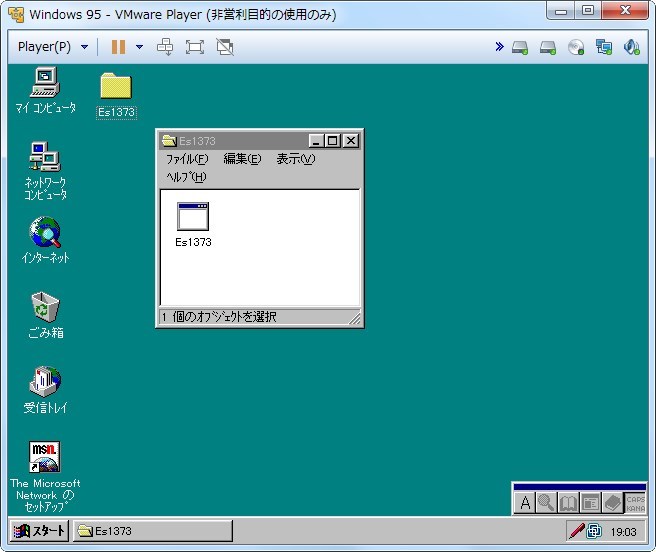Maximize the Es1373 folder window
Image resolution: width=656 pixels, height=552 pixels.
333,141
